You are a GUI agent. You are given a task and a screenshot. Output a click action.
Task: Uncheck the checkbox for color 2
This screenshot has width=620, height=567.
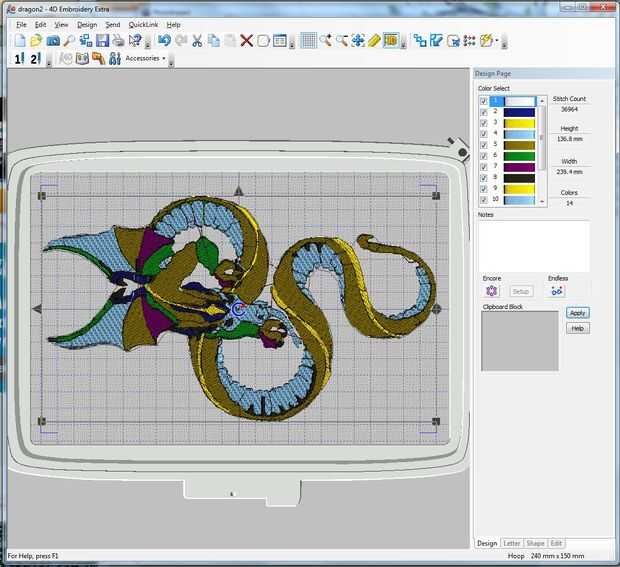pyautogui.click(x=484, y=112)
